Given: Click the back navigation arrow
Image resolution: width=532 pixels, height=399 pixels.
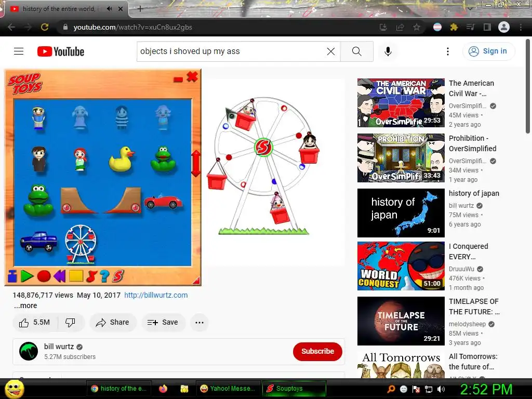Looking at the screenshot, I should pos(11,27).
